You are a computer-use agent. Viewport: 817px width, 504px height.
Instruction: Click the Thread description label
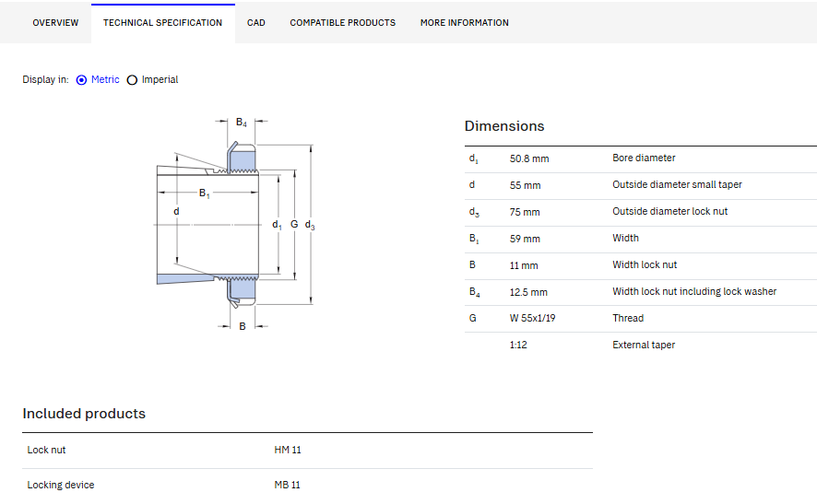(x=628, y=318)
